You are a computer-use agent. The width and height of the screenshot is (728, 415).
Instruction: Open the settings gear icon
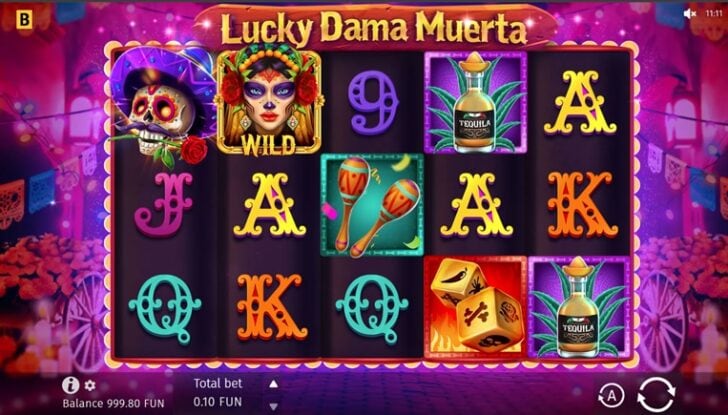click(x=90, y=385)
